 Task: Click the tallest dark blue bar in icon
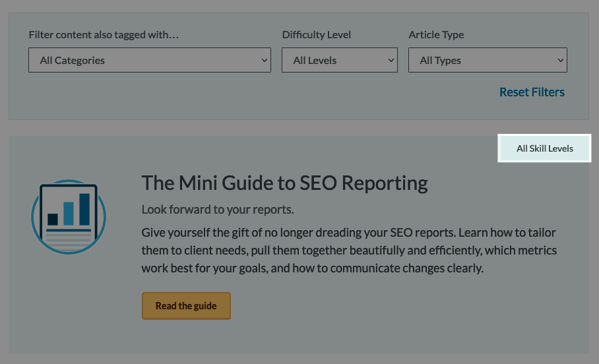[84, 209]
